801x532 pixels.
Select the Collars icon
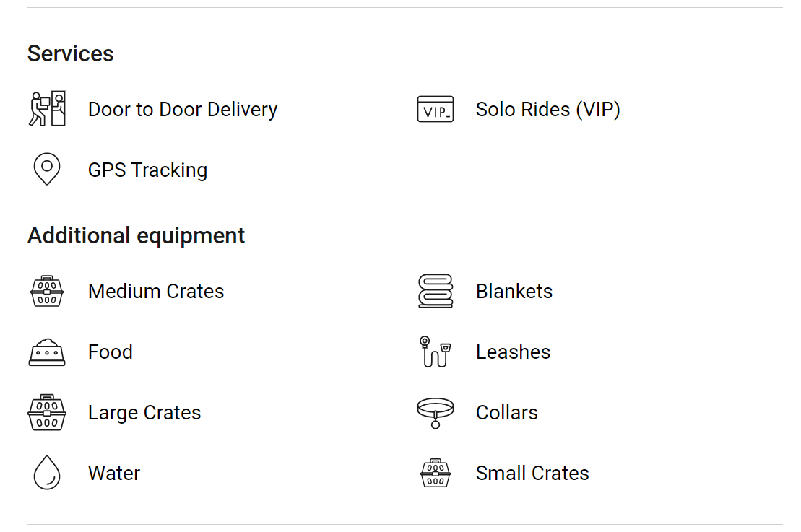[436, 412]
